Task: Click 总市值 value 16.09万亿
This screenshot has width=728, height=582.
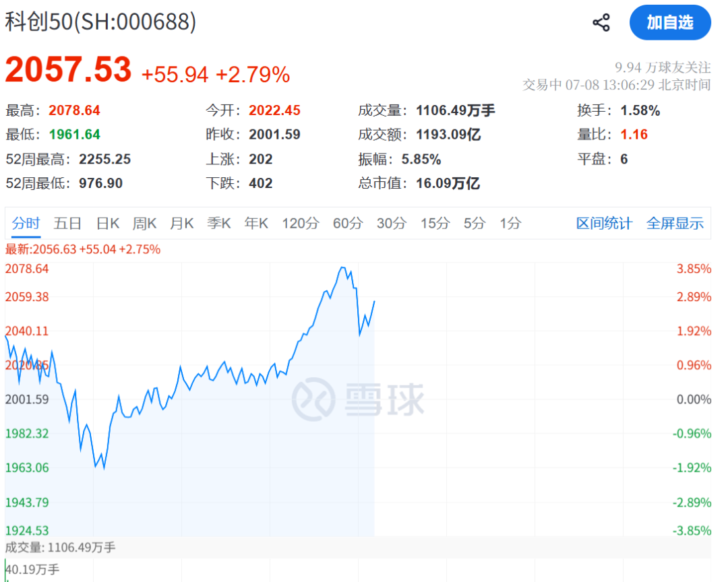Action: [448, 183]
